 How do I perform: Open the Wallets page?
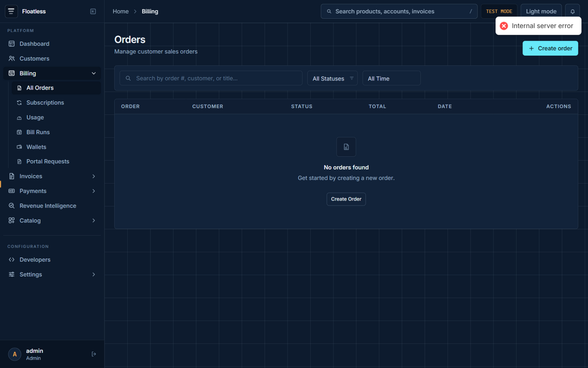pyautogui.click(x=56, y=147)
